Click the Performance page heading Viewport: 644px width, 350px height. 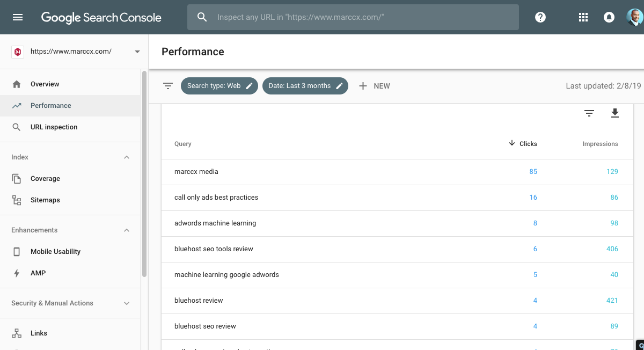193,52
